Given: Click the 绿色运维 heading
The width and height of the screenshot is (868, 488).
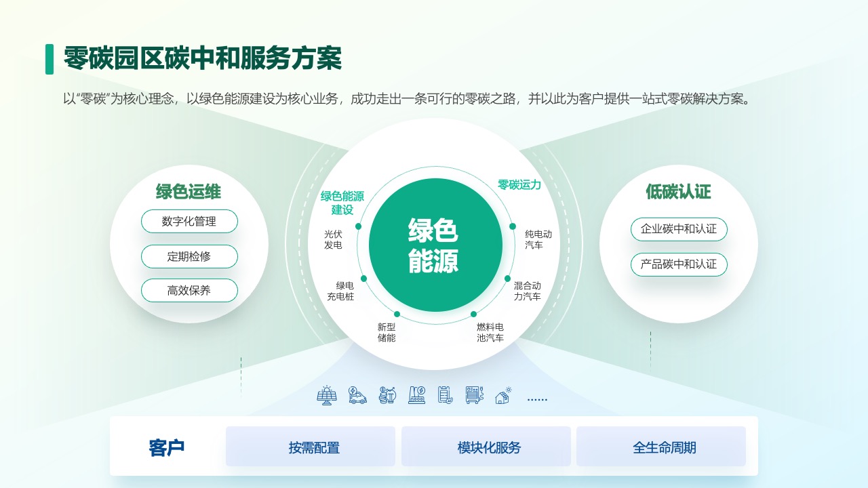Looking at the screenshot, I should tap(189, 192).
